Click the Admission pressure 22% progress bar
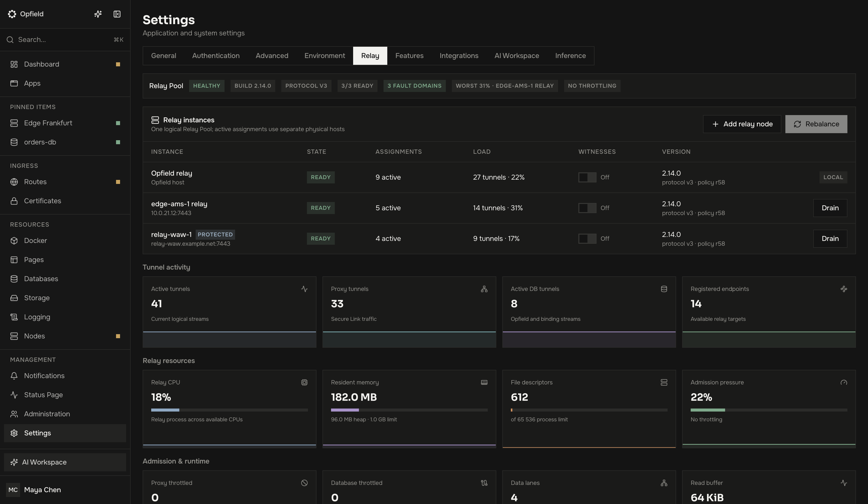Viewport: 868px width, 504px height. pos(769,410)
